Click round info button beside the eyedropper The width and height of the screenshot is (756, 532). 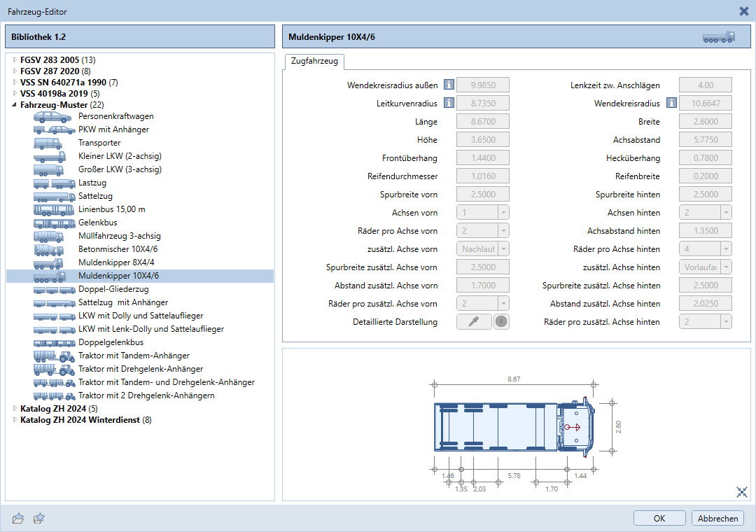501,321
